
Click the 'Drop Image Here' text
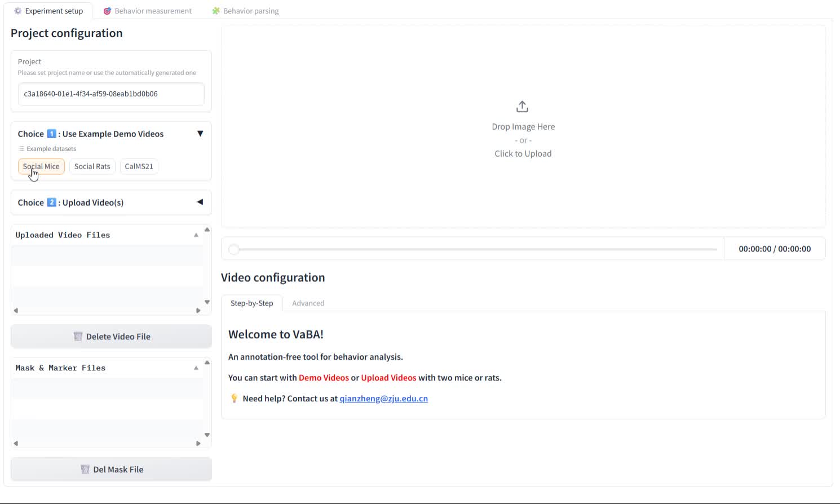coord(523,127)
